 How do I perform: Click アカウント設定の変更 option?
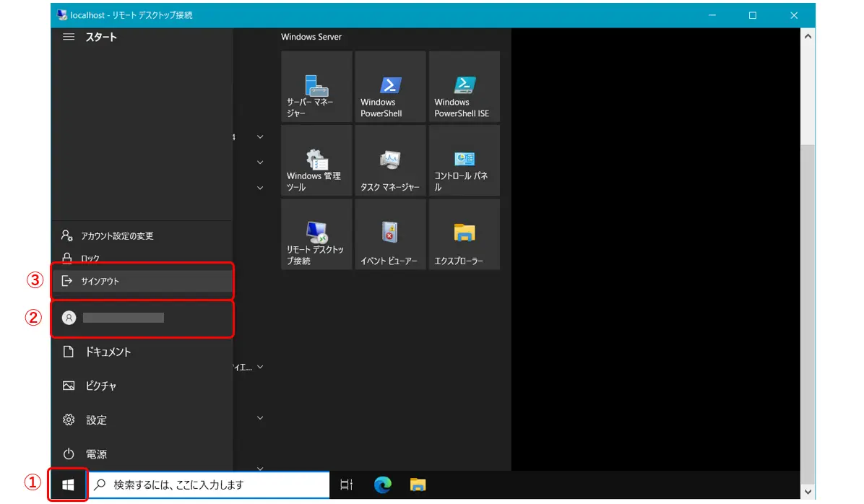coord(117,235)
